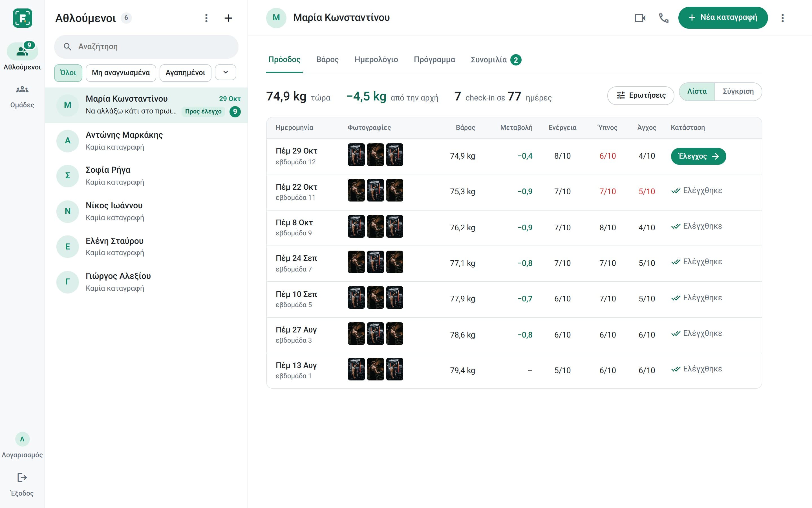This screenshot has height=508, width=812.
Task: Open the Πρόγραμμα tab
Action: coord(434,60)
